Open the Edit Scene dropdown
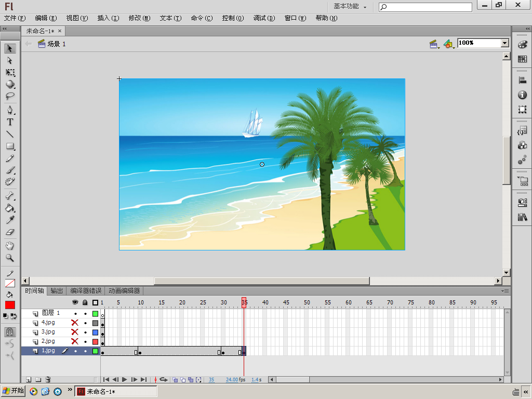This screenshot has width=532, height=399. (434, 44)
